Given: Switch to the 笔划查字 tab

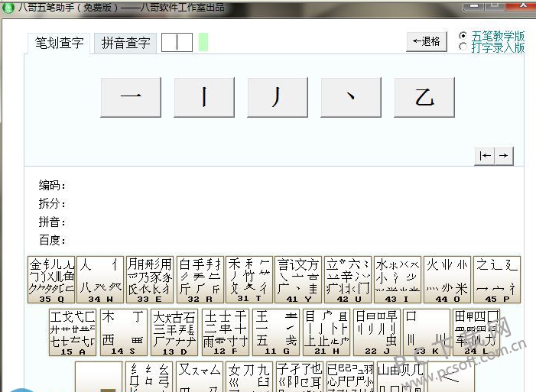Looking at the screenshot, I should pos(59,43).
